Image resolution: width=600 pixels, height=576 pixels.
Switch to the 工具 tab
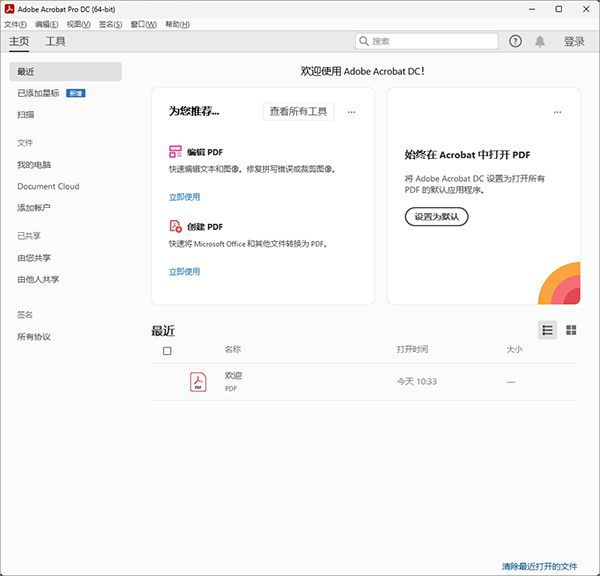click(55, 41)
